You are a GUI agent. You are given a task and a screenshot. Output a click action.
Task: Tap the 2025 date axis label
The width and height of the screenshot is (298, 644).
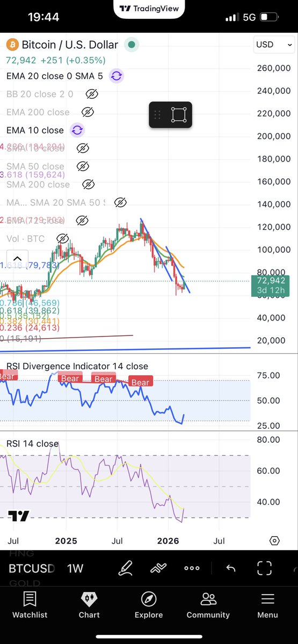point(67,540)
